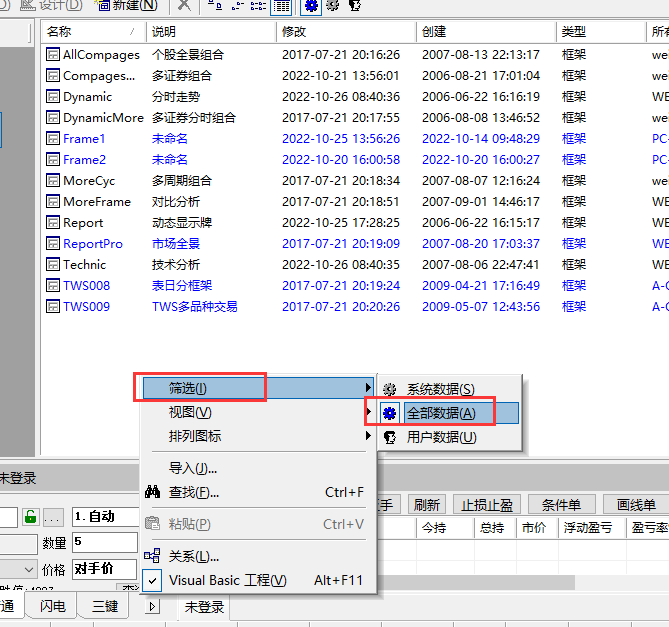Select the Compages... frame icon
The image size is (669, 627).
tap(52, 75)
